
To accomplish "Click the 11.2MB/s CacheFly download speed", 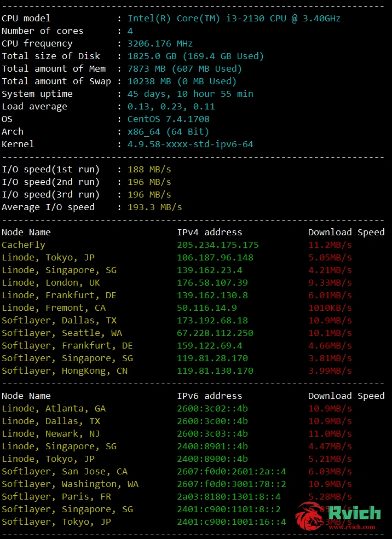I will 330,245.
